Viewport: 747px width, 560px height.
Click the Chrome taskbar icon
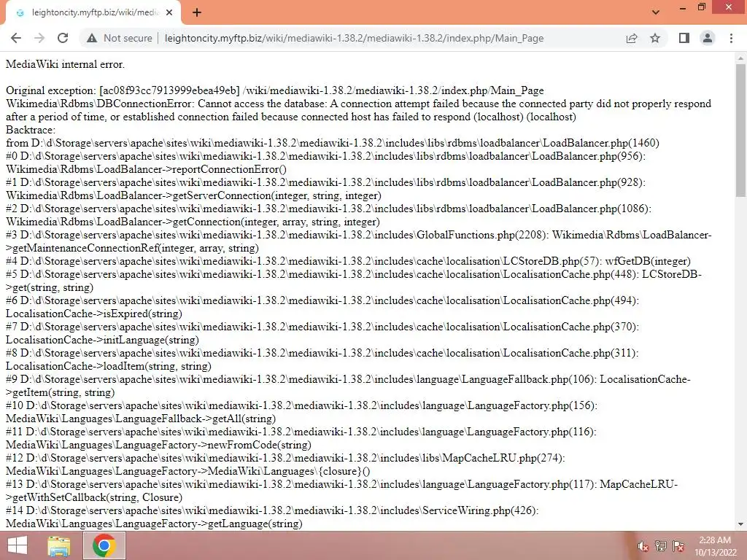[x=104, y=545]
